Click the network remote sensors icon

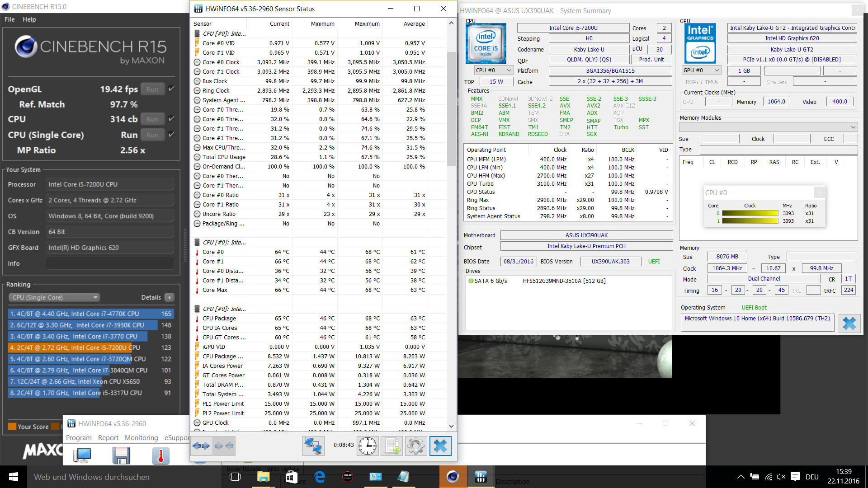tap(313, 446)
